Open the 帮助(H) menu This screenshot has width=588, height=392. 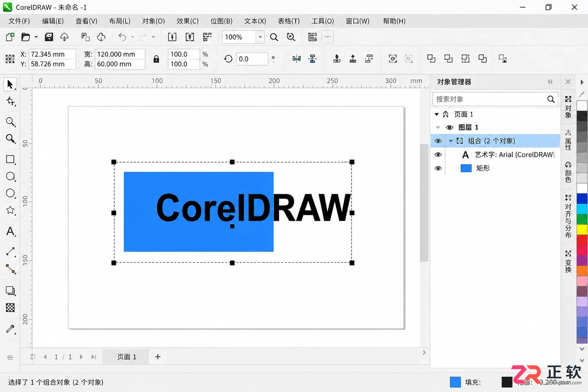coord(394,21)
